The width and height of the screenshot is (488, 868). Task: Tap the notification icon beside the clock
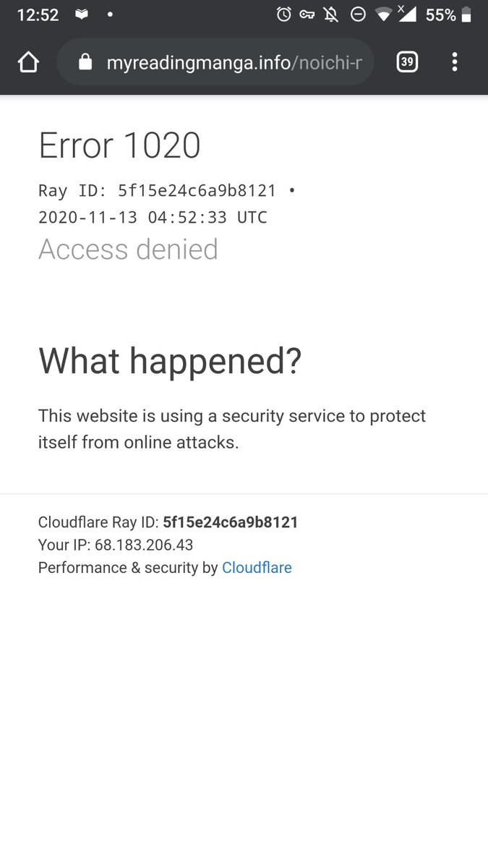pyautogui.click(x=82, y=14)
